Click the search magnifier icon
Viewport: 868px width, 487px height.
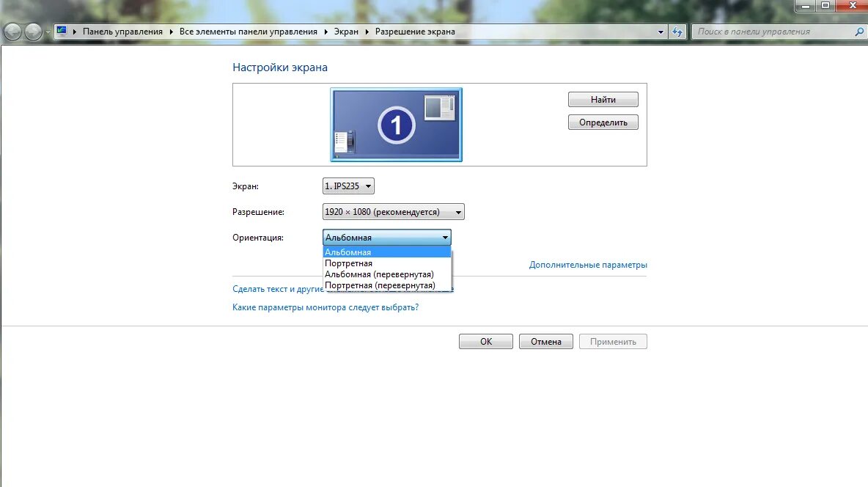860,32
